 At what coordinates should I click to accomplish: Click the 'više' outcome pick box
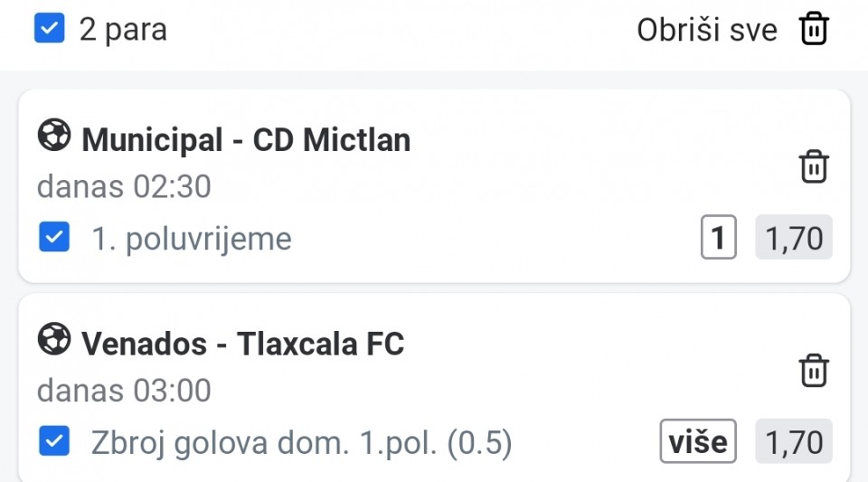[x=697, y=442]
